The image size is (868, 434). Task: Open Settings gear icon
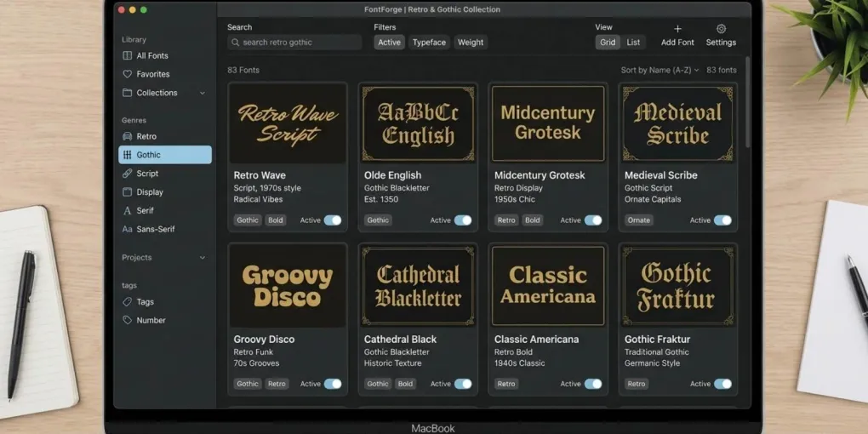tap(721, 29)
